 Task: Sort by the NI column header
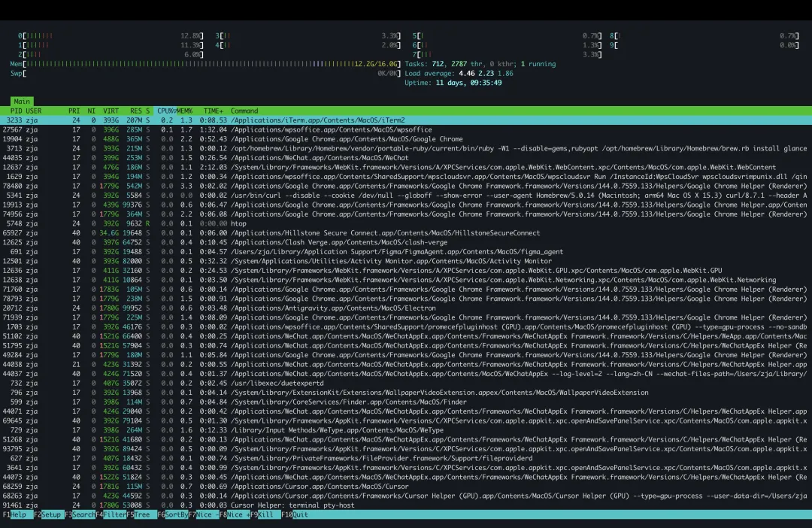(91, 111)
